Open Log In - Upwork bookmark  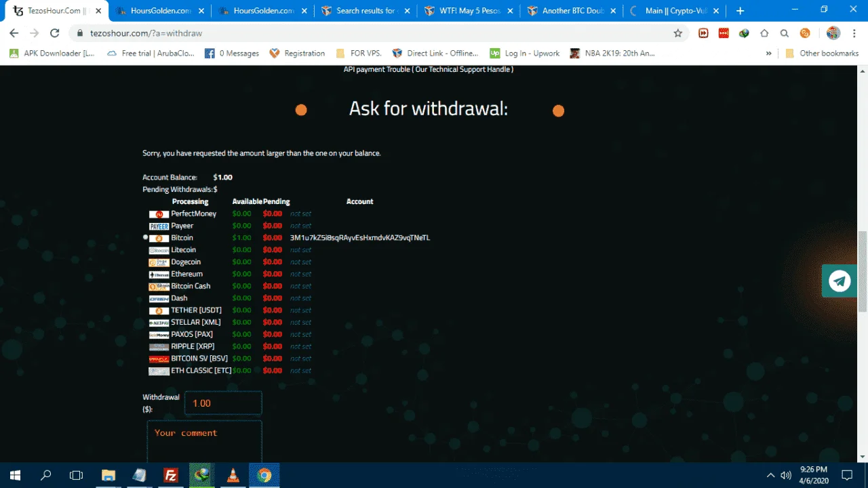coord(525,54)
